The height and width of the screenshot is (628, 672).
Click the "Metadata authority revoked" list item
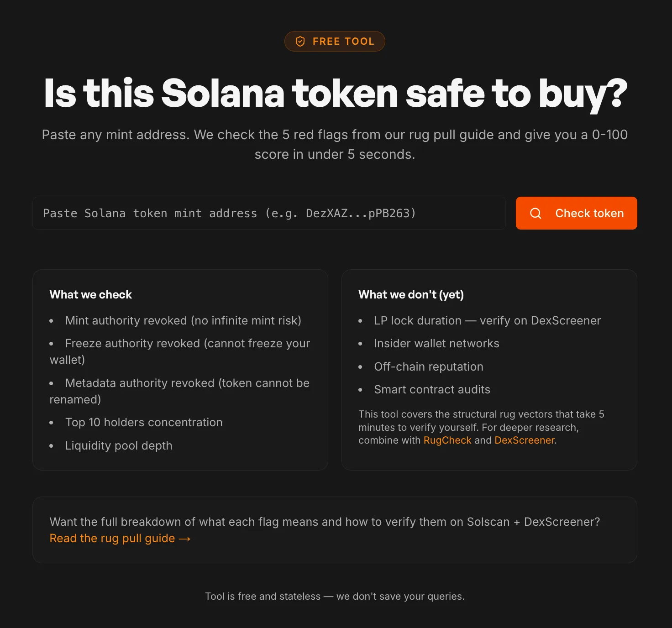tap(187, 383)
